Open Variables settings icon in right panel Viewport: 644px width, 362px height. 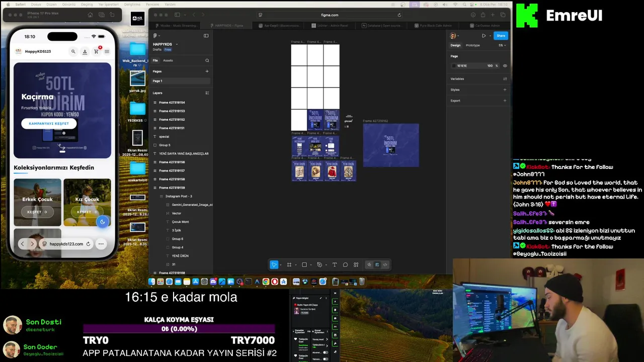505,79
